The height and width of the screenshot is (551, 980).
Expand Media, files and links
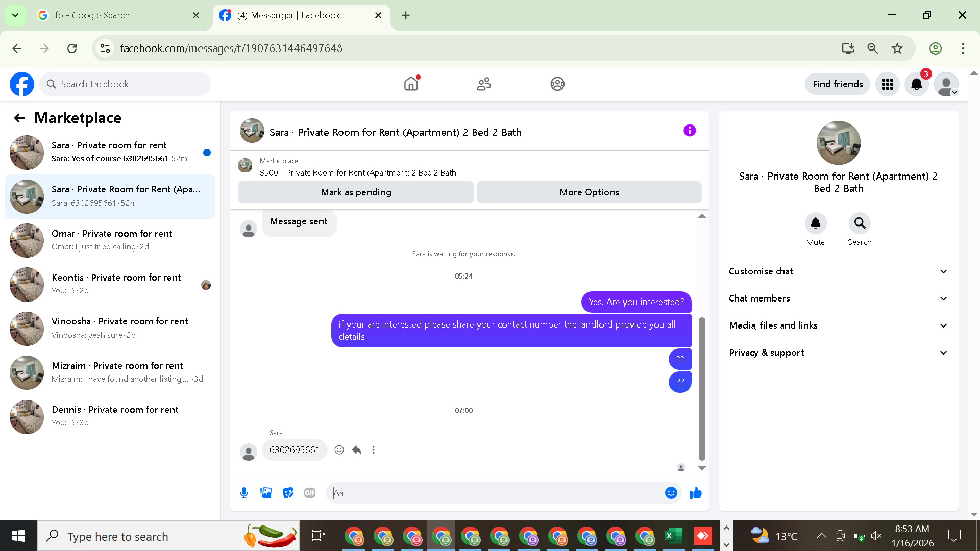click(838, 325)
